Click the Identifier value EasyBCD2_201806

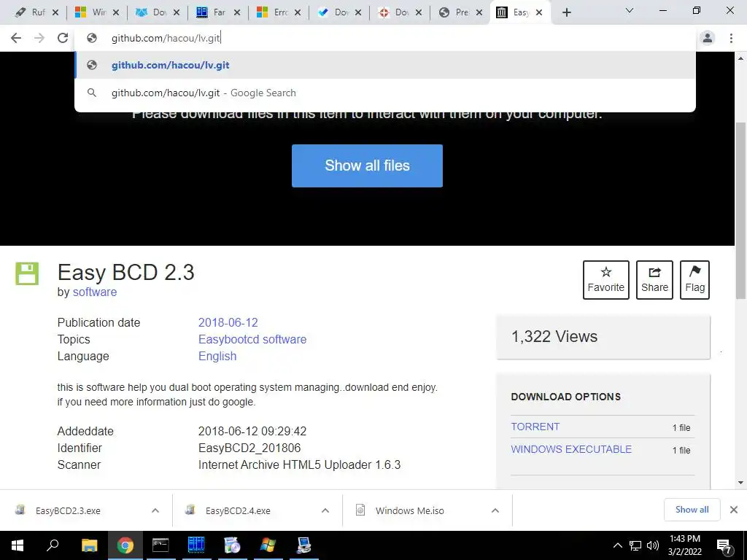point(249,448)
